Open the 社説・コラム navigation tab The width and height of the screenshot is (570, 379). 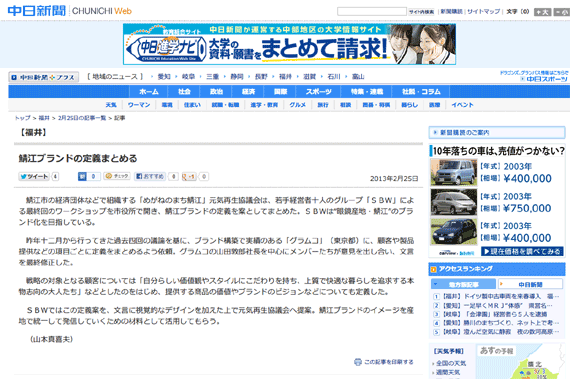(x=421, y=92)
